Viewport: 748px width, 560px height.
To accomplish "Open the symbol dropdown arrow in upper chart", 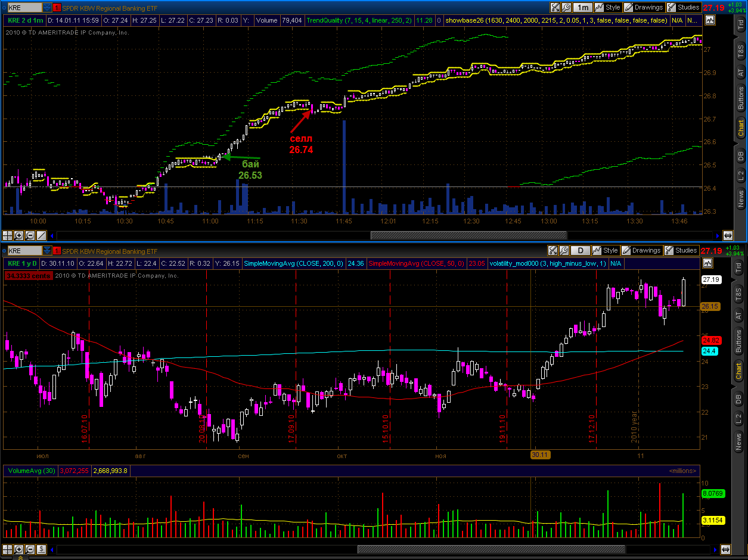I will click(46, 8).
